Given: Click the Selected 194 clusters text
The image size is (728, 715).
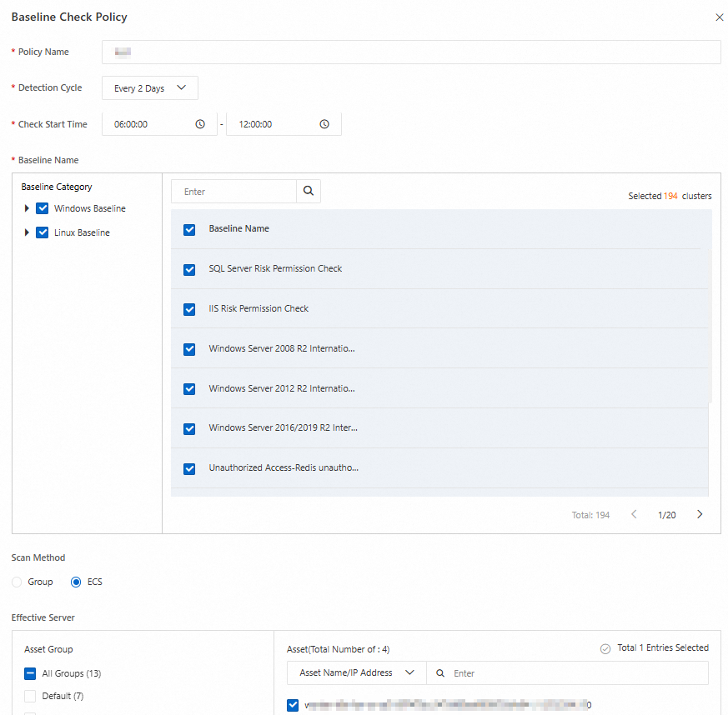Looking at the screenshot, I should [670, 196].
